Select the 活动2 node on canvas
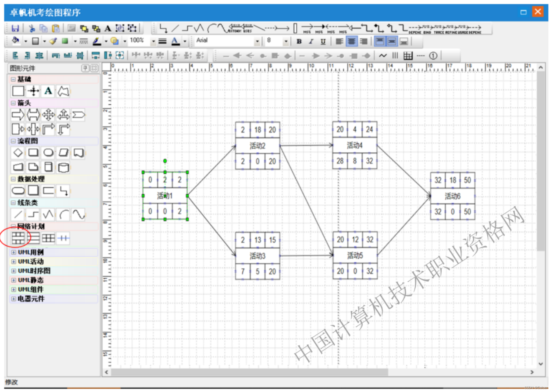The width and height of the screenshot is (552, 392). (257, 146)
